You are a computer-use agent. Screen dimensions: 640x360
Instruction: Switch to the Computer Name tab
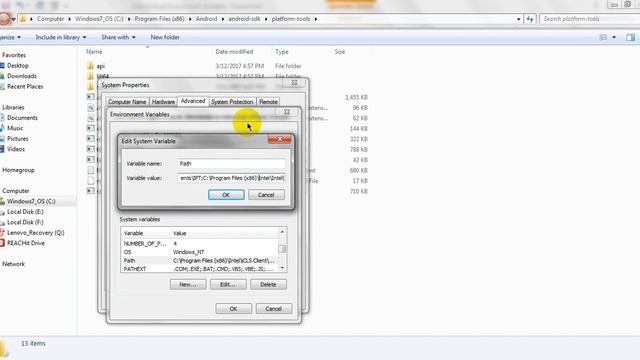127,102
